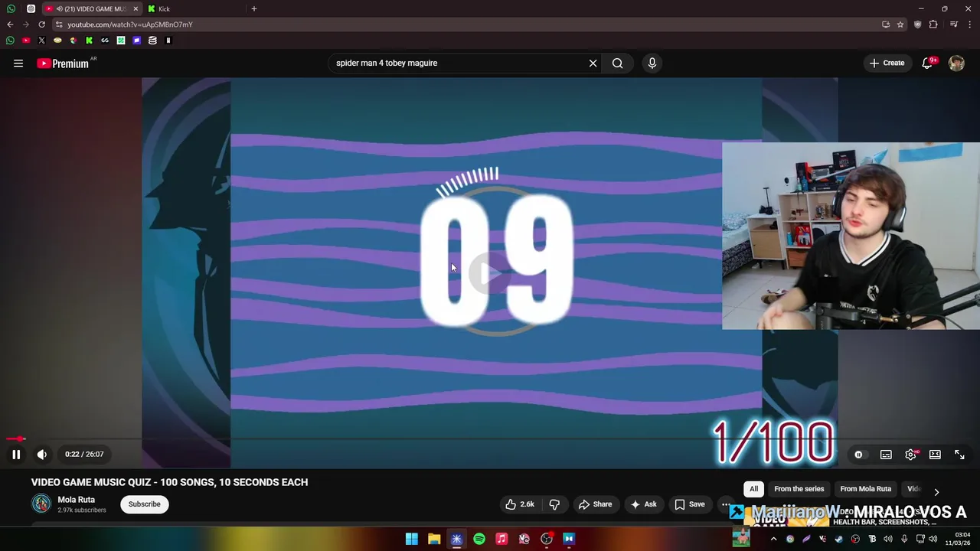Screen dimensions: 980x551
Task: Click the Ask button
Action: point(643,504)
